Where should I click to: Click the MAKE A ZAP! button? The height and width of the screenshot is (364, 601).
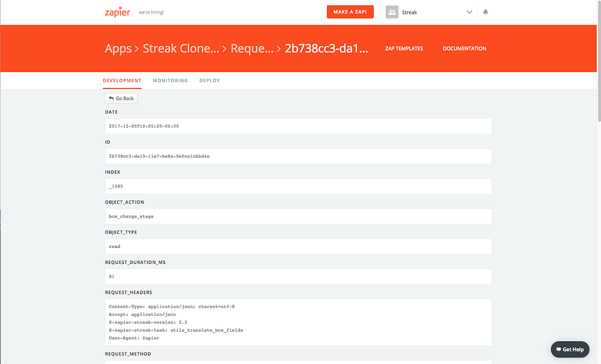tap(350, 12)
